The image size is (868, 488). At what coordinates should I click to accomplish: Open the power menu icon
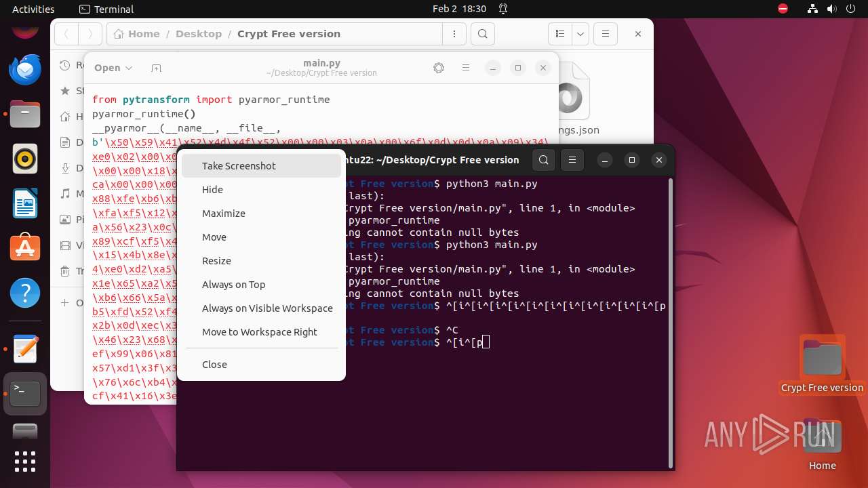850,9
